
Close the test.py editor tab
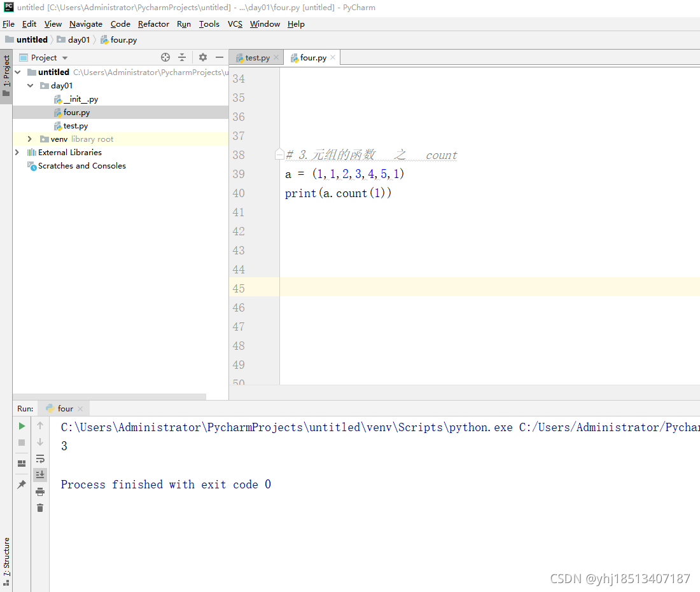tap(276, 57)
